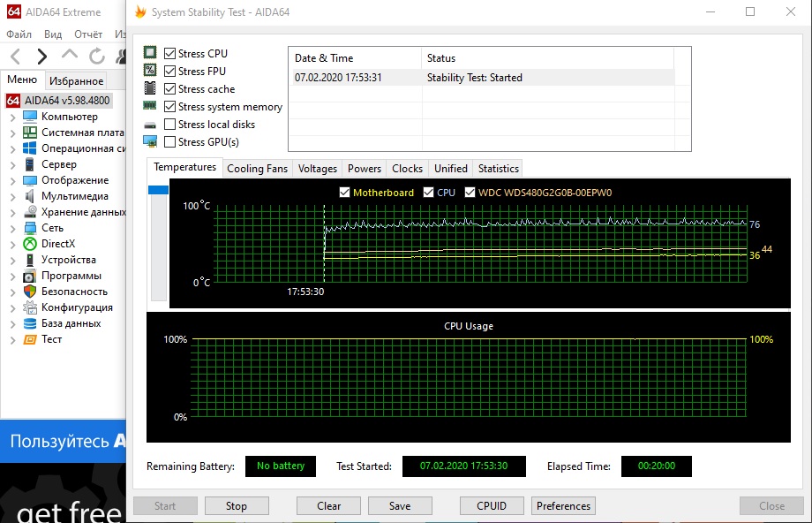Enable the Stress local disks checkbox
This screenshot has width=812, height=523.
169,124
